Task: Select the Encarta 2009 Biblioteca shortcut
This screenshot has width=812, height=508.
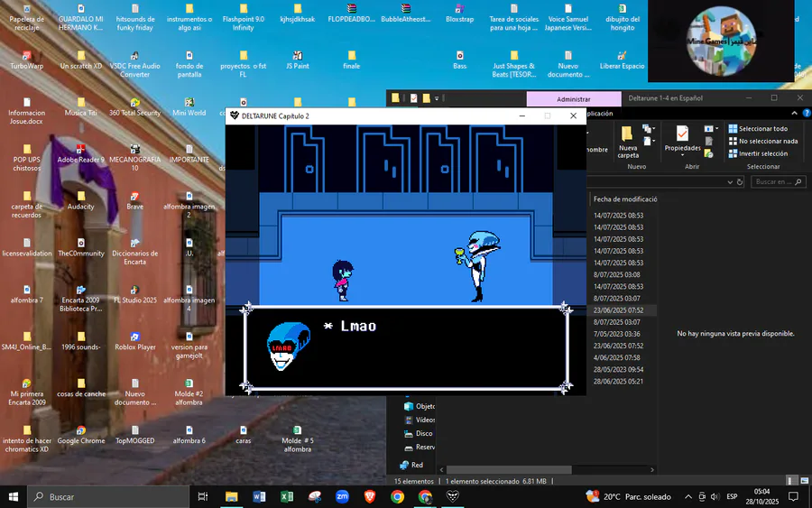Action: coord(81,299)
